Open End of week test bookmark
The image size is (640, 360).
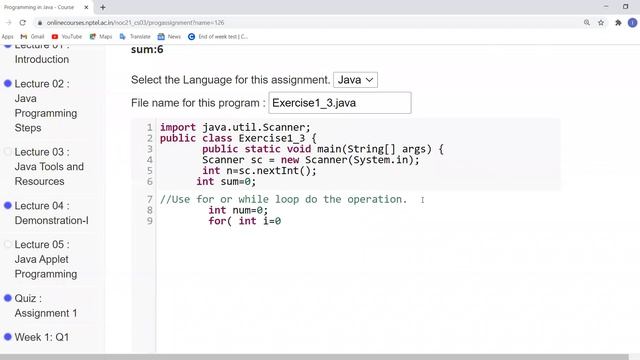pyautogui.click(x=218, y=37)
